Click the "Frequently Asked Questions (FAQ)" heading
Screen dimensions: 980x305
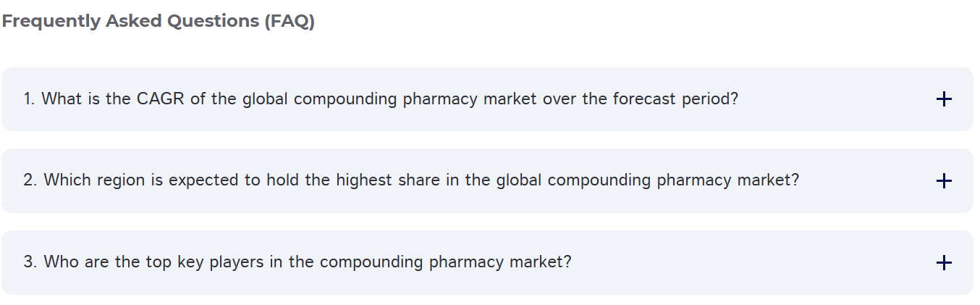[159, 22]
